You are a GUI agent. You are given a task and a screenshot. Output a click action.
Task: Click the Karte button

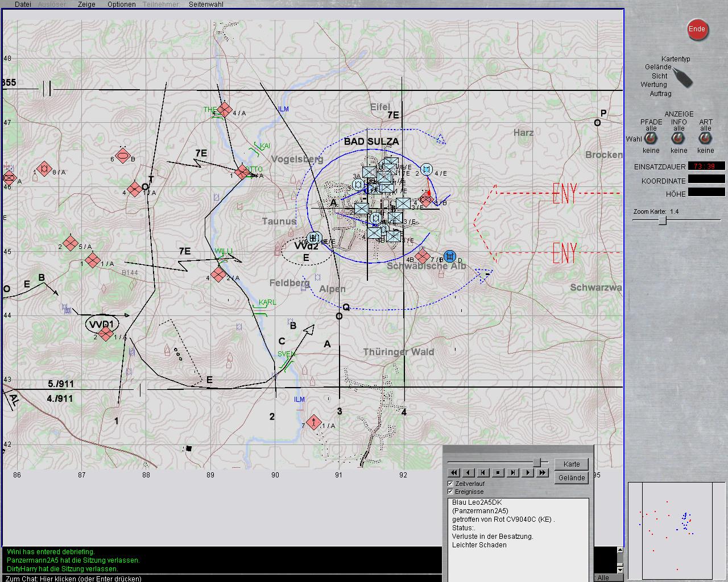(x=571, y=464)
